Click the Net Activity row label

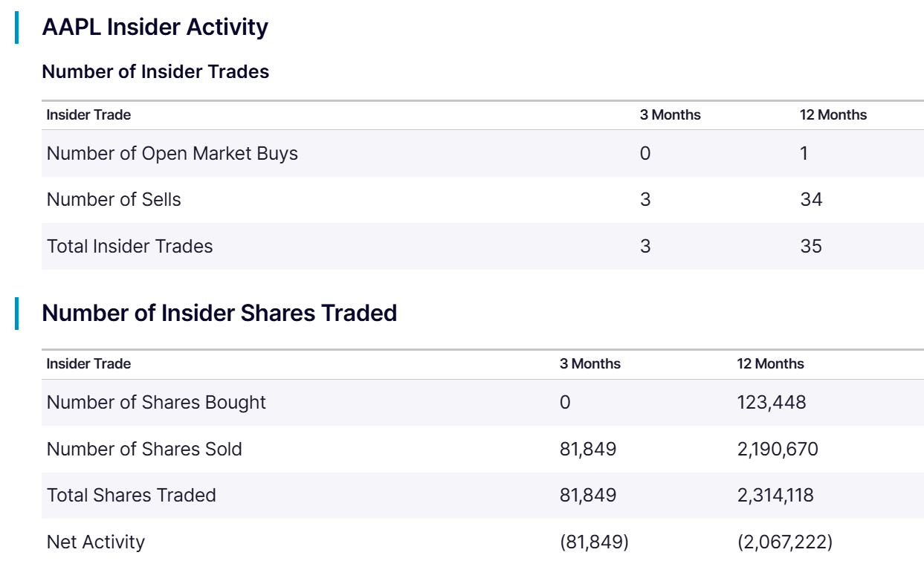pyautogui.click(x=96, y=542)
